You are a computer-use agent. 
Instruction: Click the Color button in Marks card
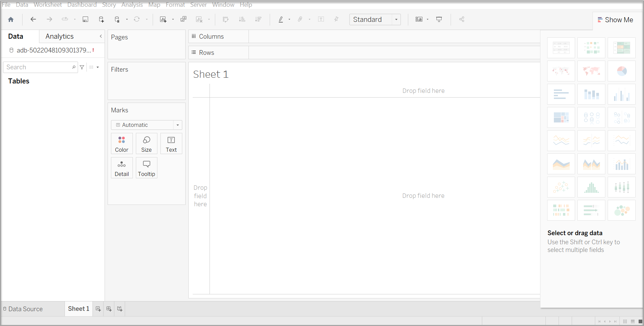point(122,144)
